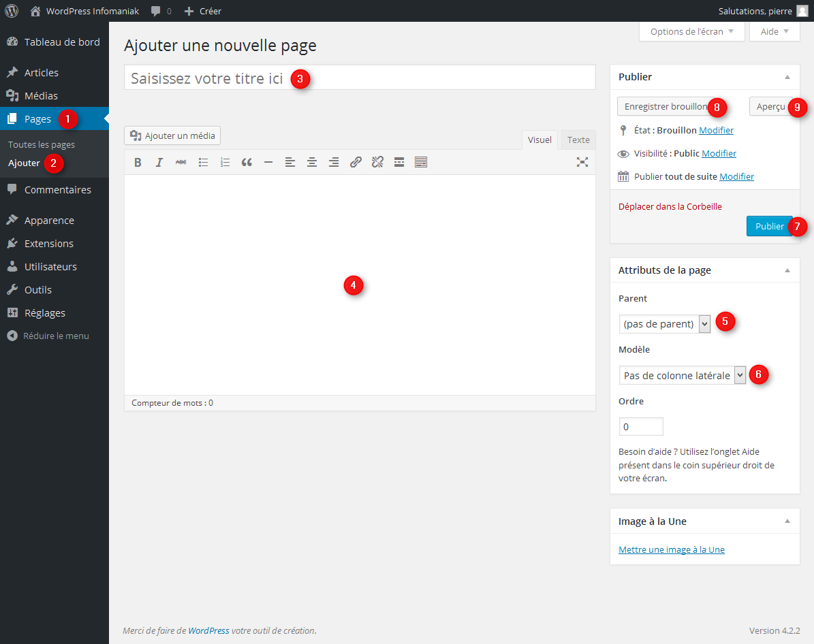
Task: Click Mettre une image à la Une link
Action: point(671,549)
